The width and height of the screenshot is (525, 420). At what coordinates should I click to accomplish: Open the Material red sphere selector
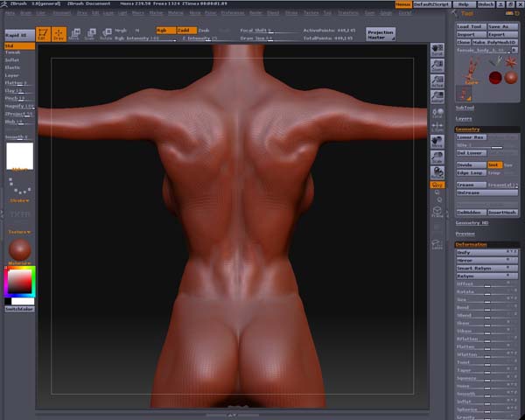(20, 249)
